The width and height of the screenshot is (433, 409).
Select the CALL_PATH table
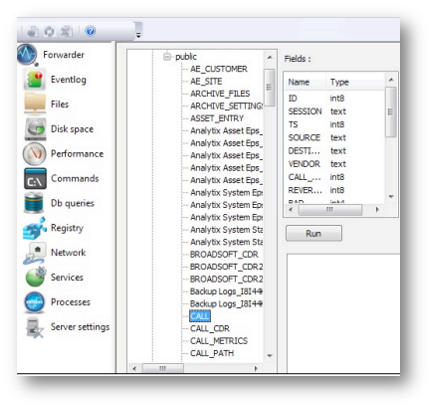(x=212, y=353)
